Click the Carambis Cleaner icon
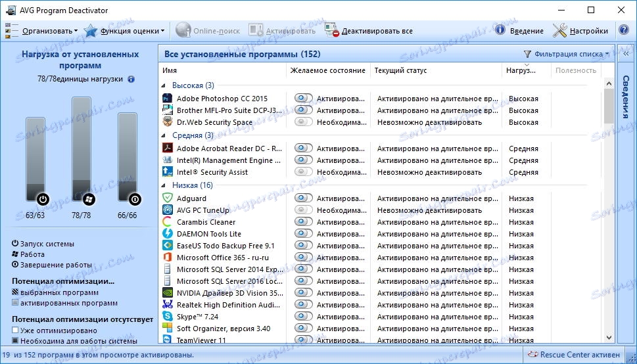Screen dimensions: 637x364 coord(168,222)
